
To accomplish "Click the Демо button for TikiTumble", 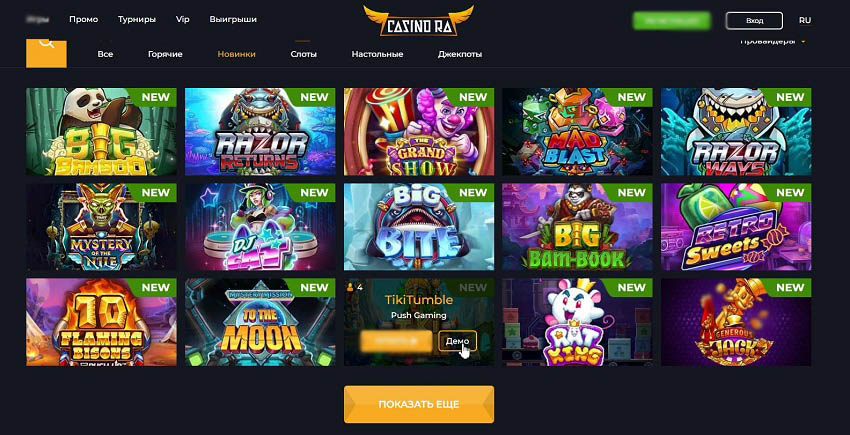I will pos(458,341).
